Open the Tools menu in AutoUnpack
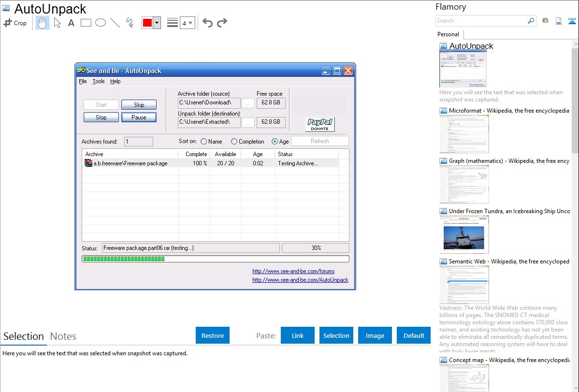This screenshot has height=392, width=579. (98, 81)
